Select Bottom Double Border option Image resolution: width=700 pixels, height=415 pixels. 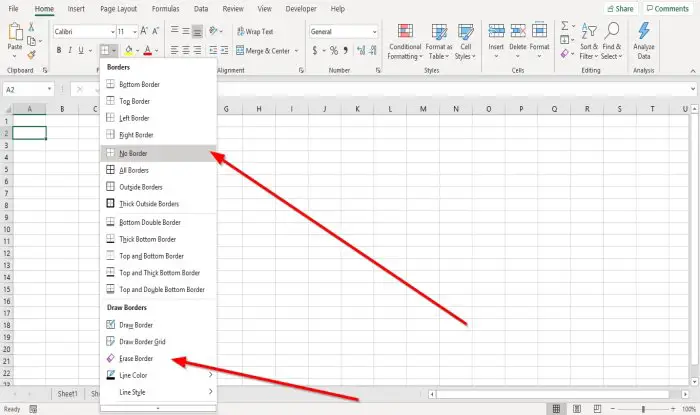[158, 222]
